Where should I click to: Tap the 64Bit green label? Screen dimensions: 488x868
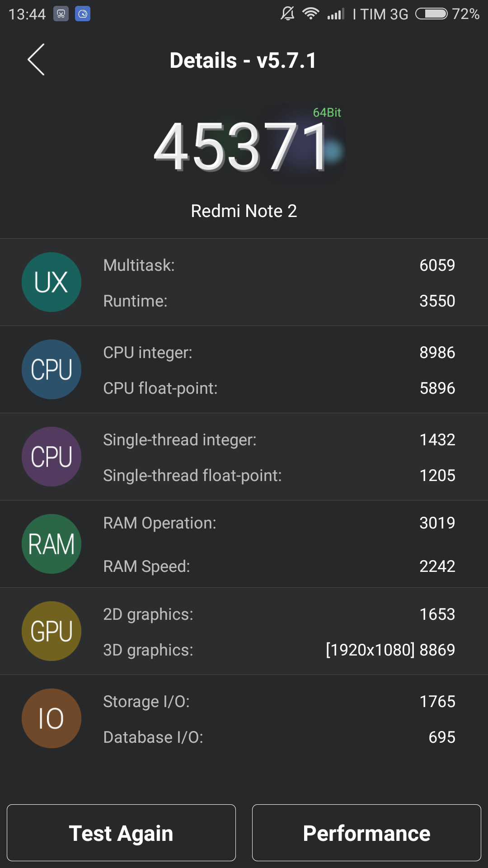coord(327,113)
